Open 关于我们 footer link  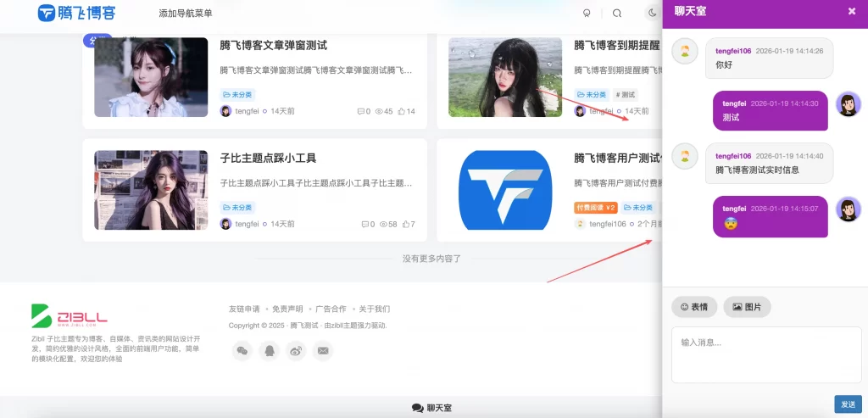click(374, 309)
